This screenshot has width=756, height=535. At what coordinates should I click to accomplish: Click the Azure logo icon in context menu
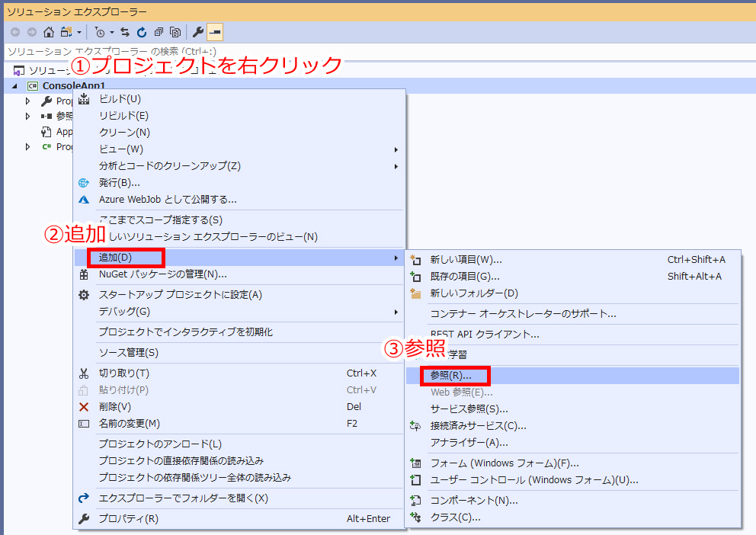pos(84,200)
